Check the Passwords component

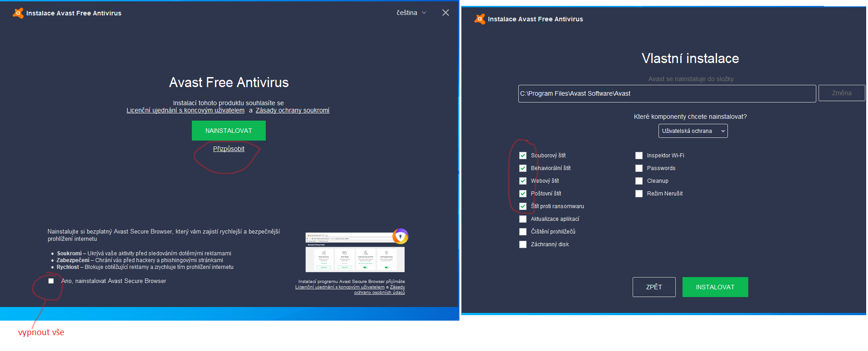tap(639, 168)
